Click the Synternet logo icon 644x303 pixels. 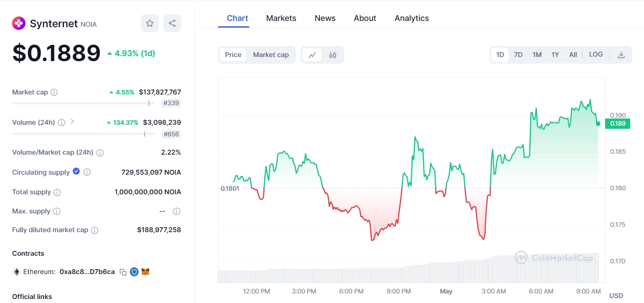[19, 23]
